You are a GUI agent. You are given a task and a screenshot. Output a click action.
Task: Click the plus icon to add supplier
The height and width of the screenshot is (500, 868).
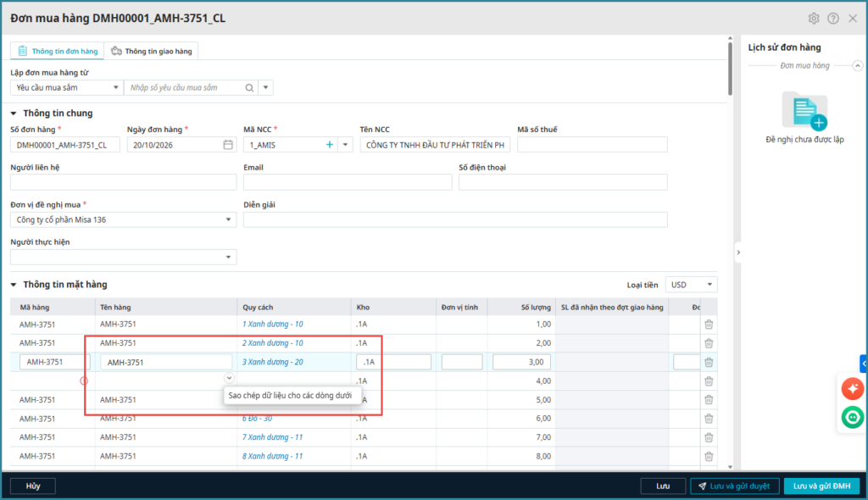coord(330,145)
